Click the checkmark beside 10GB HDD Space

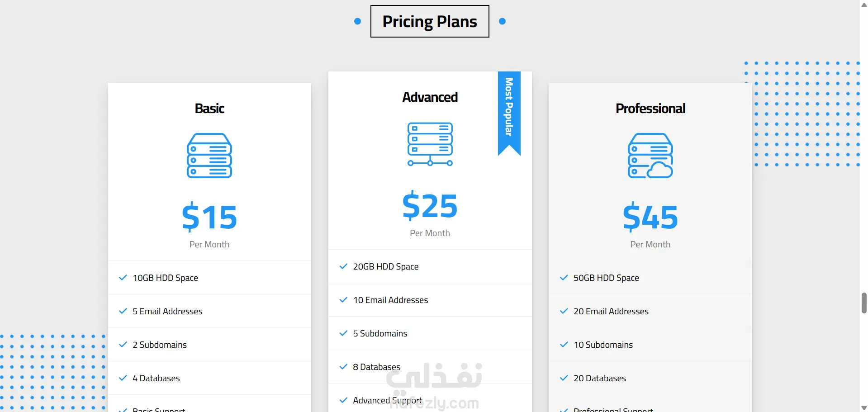click(123, 278)
